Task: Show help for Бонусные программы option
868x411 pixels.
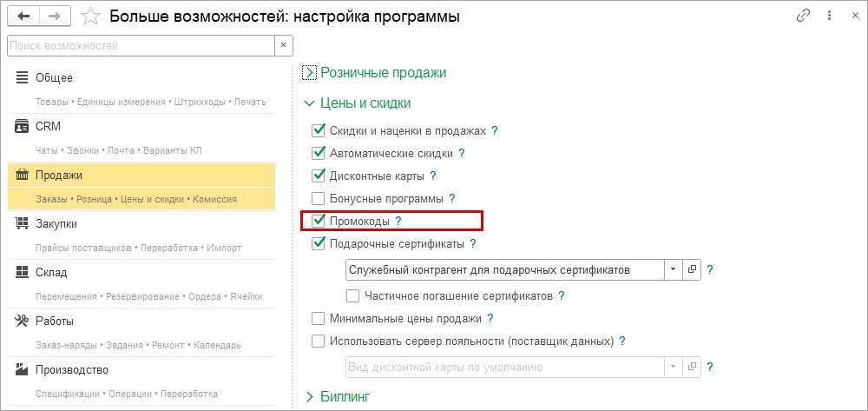Action: 452,199
